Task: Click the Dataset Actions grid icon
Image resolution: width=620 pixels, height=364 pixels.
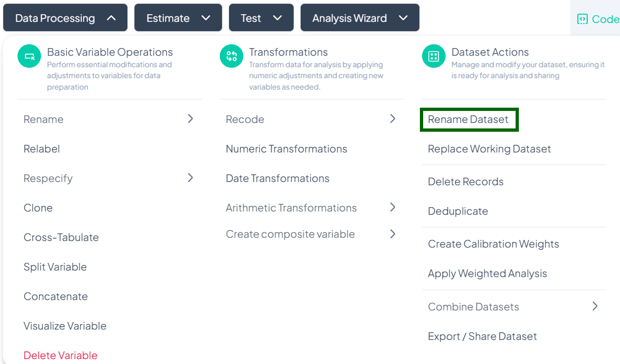Action: click(x=434, y=56)
